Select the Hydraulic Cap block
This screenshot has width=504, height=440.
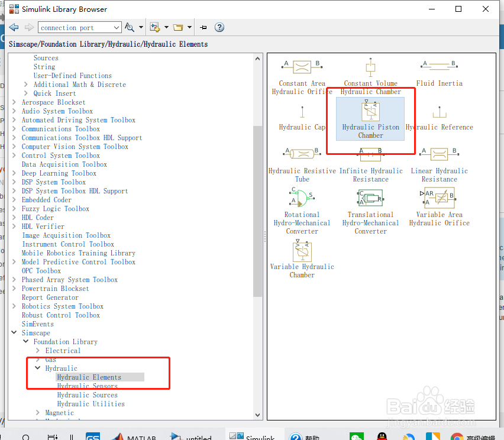coord(302,118)
